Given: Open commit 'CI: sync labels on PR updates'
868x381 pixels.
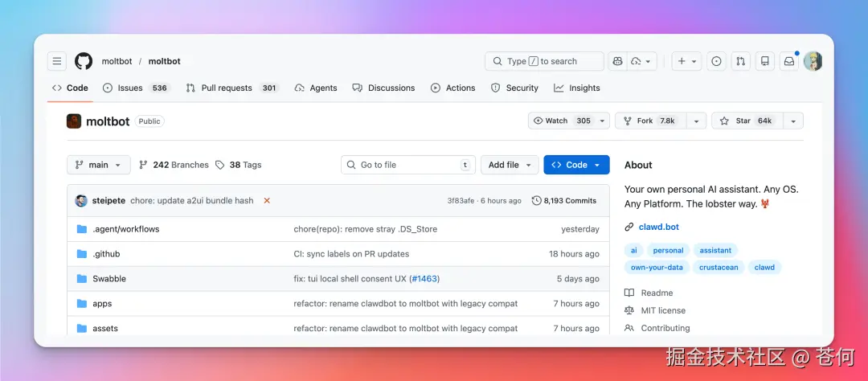Looking at the screenshot, I should point(351,254).
